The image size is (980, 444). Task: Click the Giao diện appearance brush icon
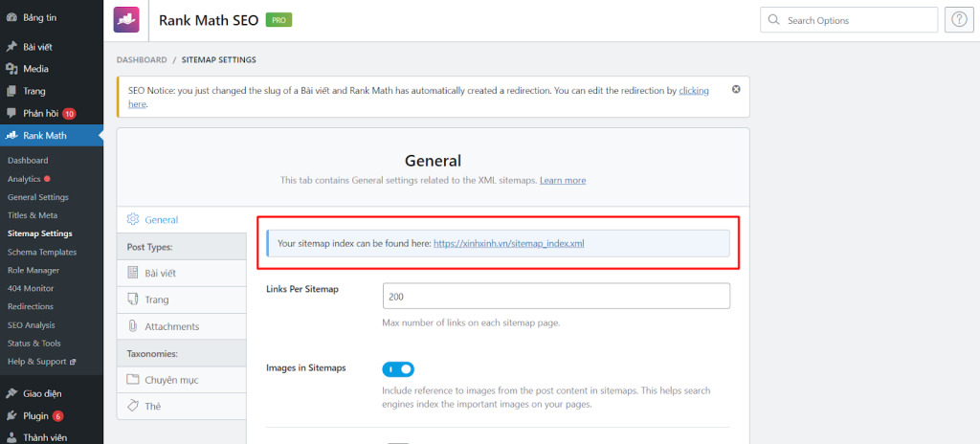tap(11, 394)
